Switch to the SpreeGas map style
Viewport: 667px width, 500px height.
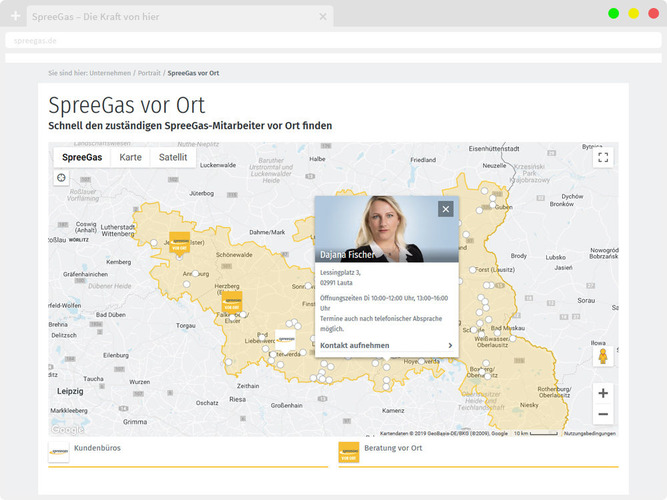coord(82,157)
